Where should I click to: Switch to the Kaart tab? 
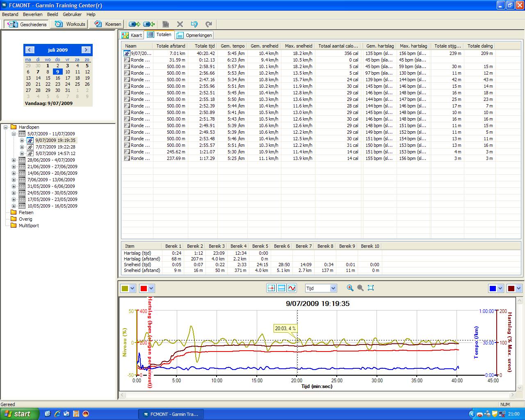click(132, 35)
